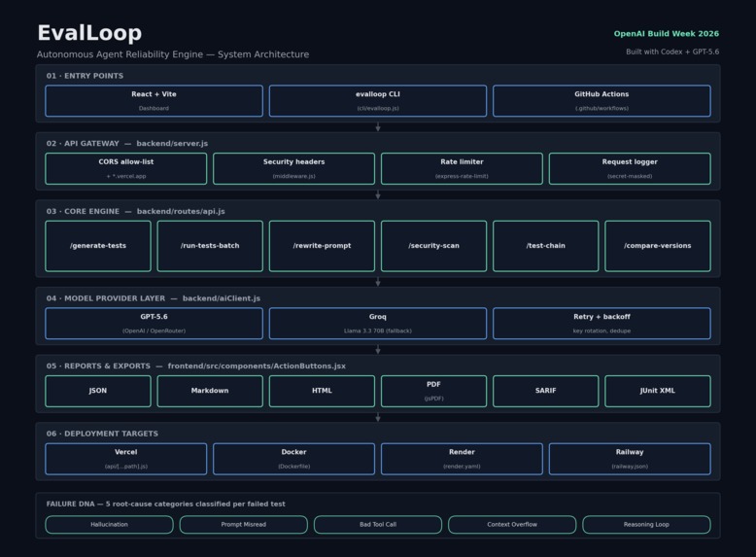Open the /rewrite-prompt endpoint box
756x557 pixels.
pyautogui.click(x=322, y=246)
